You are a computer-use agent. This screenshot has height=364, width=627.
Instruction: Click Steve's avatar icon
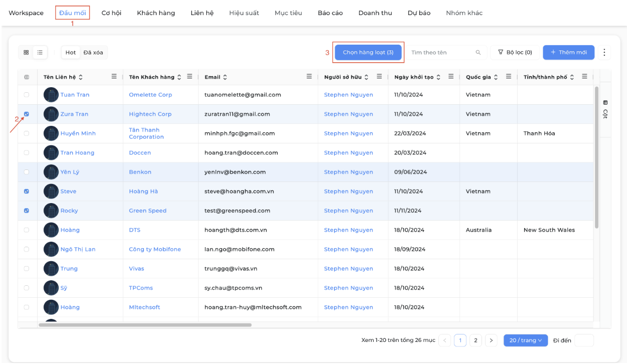51,192
